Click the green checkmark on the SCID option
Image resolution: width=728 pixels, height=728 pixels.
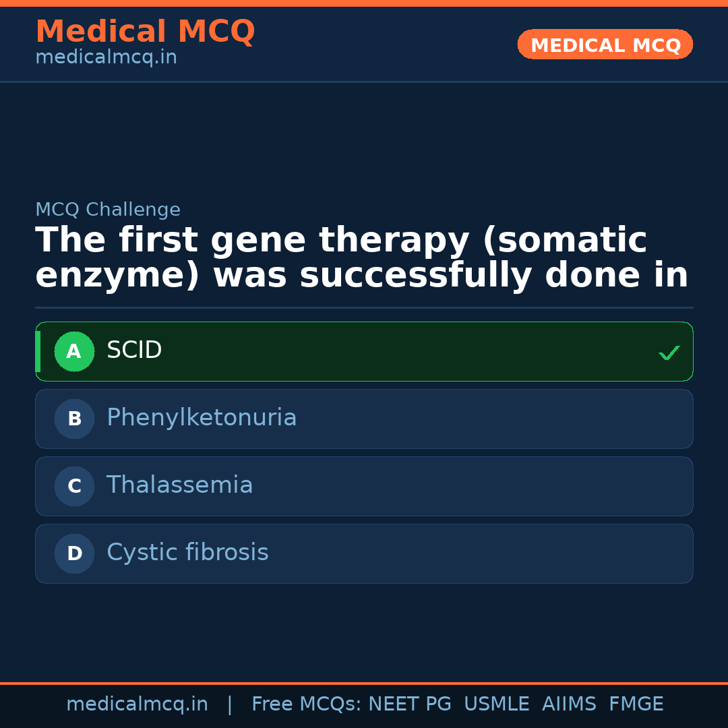pyautogui.click(x=669, y=353)
